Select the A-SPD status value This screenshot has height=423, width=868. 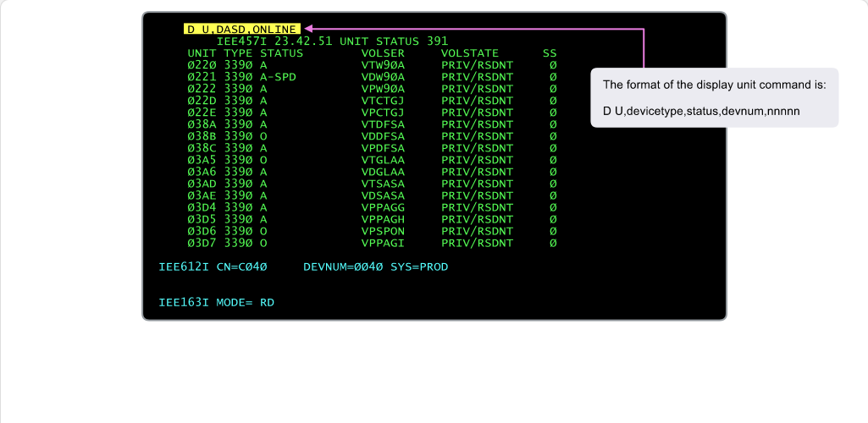[278, 78]
